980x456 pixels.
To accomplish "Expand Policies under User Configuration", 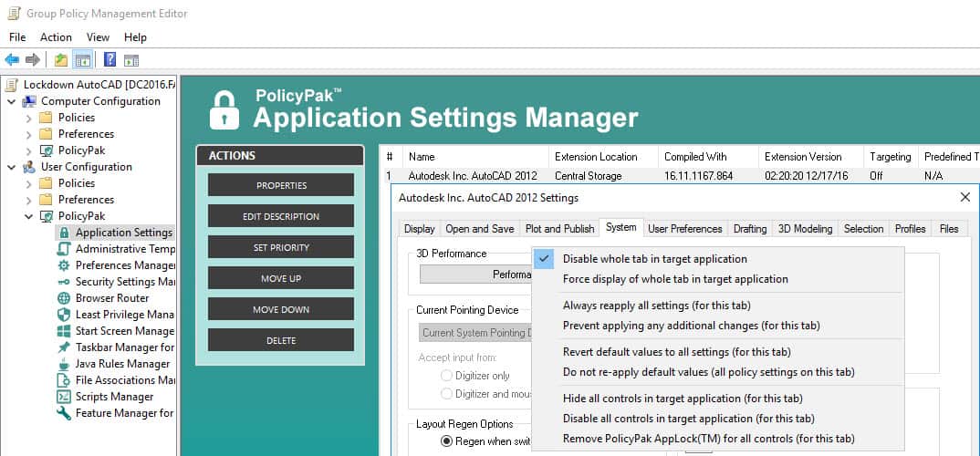I will coord(29,183).
